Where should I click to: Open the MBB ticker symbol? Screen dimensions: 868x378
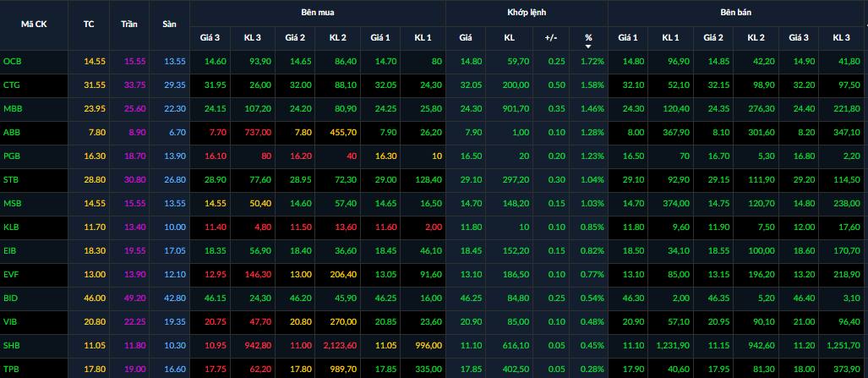click(x=11, y=109)
